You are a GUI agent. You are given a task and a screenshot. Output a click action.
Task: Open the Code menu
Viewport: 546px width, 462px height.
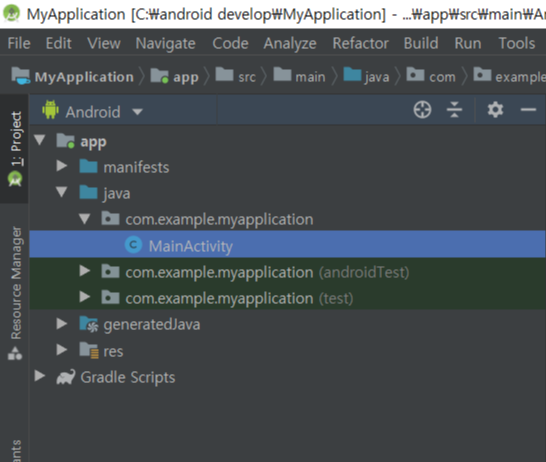click(x=230, y=44)
